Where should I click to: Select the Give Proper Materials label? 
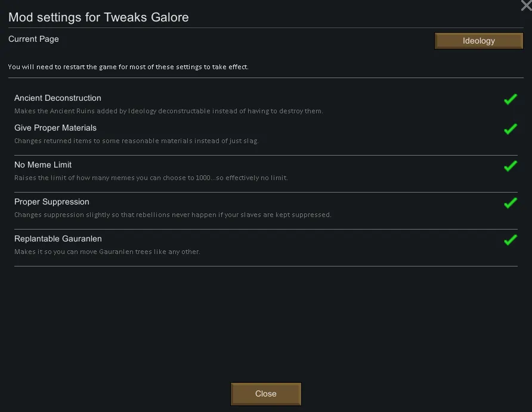pos(55,128)
